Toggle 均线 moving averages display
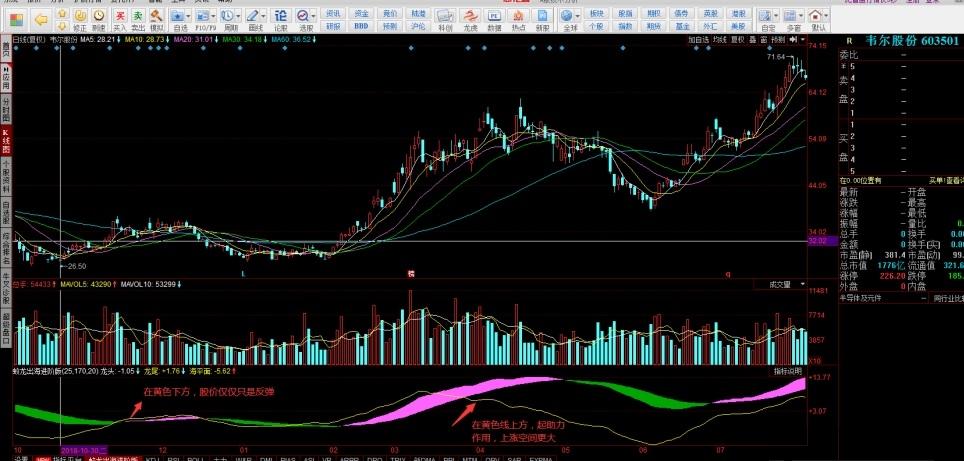The image size is (964, 461). (x=719, y=39)
